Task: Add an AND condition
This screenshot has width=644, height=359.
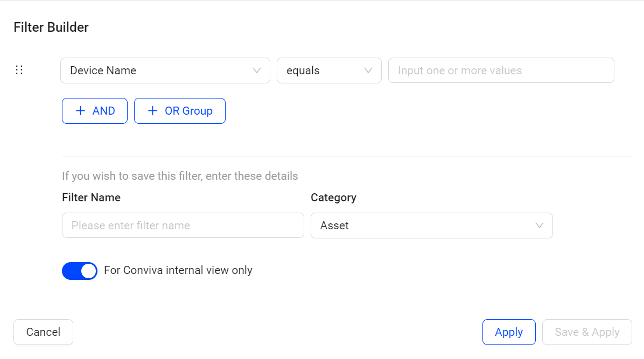Action: 95,111
